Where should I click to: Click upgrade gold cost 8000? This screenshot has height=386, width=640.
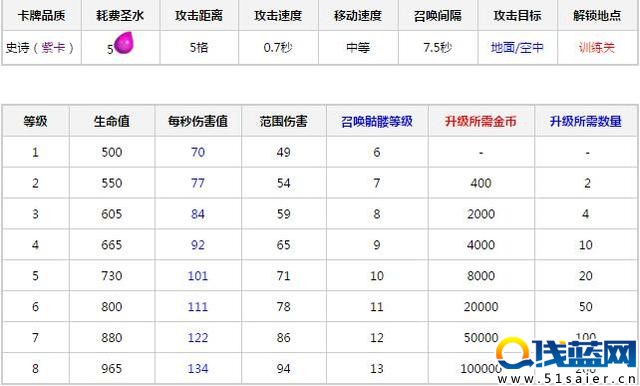pos(481,276)
